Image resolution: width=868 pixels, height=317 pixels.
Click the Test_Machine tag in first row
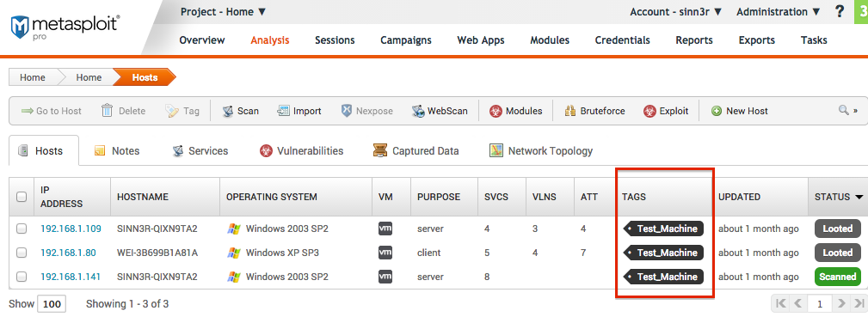pos(663,229)
